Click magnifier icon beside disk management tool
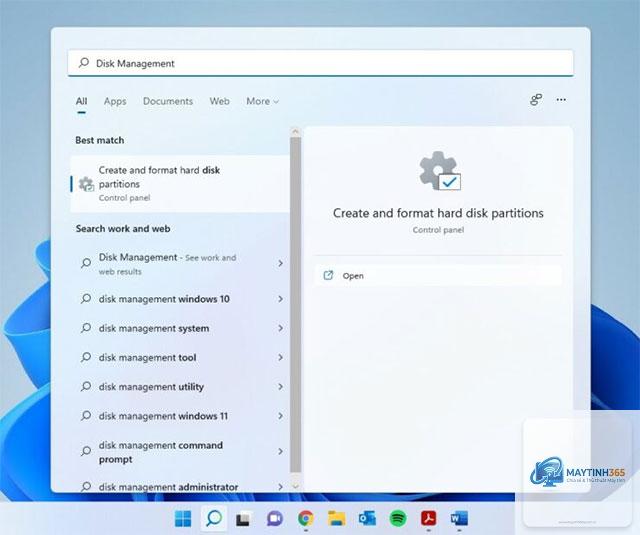Screen dimensions: 640x535 [x=86, y=357]
